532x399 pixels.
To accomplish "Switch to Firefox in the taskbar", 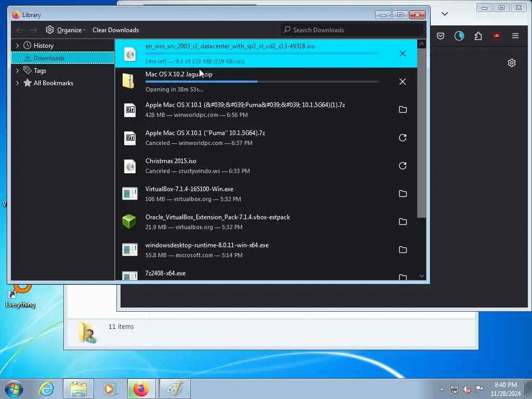I will (141, 389).
